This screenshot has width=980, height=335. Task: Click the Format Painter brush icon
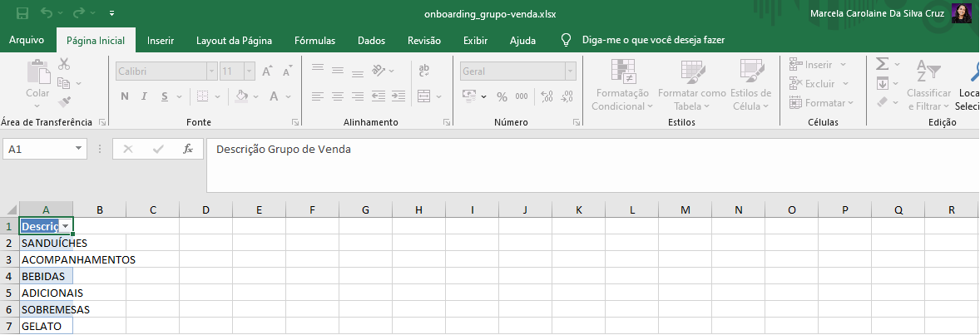(x=64, y=102)
